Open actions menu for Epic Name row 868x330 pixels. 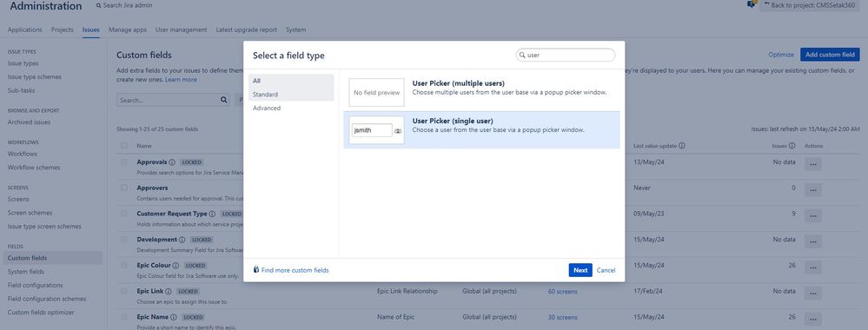pyautogui.click(x=812, y=319)
